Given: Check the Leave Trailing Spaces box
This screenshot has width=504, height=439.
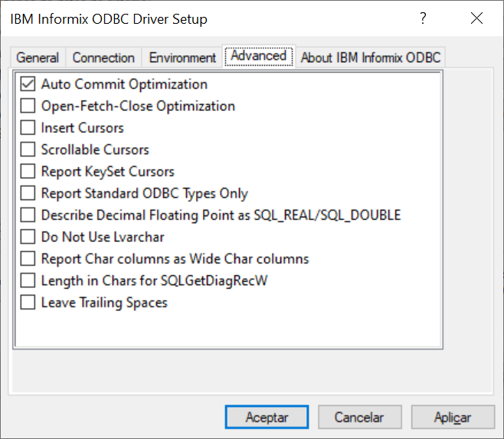Looking at the screenshot, I should 28,303.
